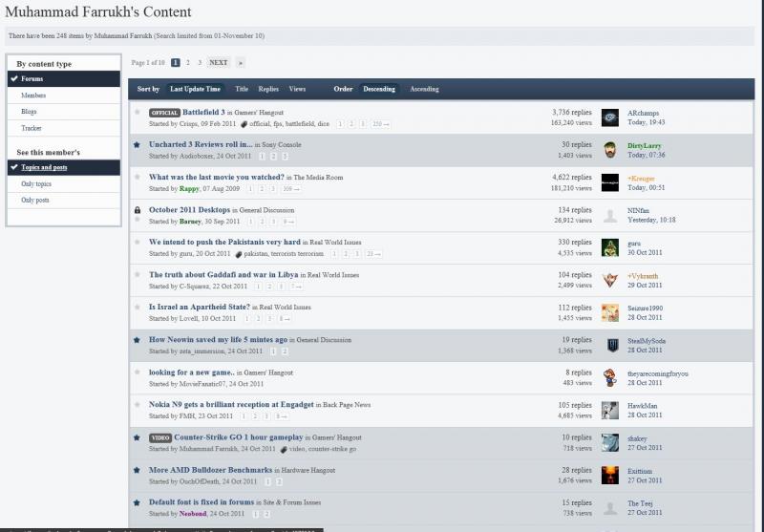Set order to Descending
Screen dimensions: 764x532
coord(379,89)
